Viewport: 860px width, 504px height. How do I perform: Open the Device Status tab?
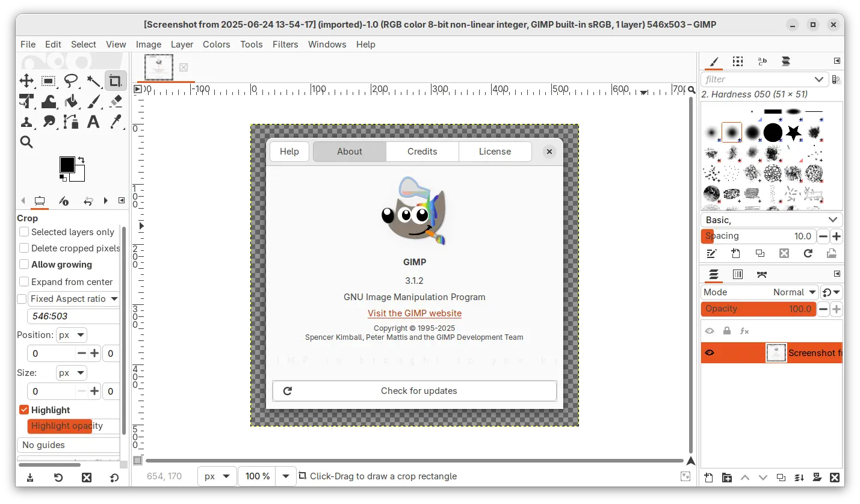point(64,201)
